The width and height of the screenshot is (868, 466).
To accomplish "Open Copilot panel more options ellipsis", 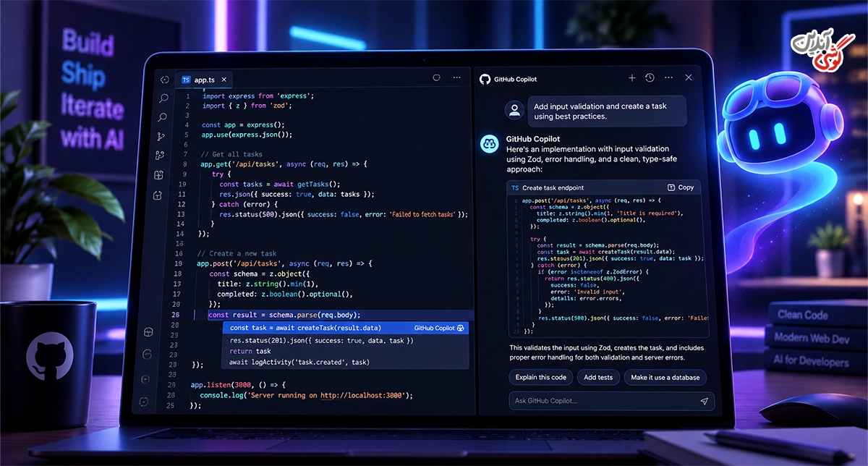I will [668, 77].
